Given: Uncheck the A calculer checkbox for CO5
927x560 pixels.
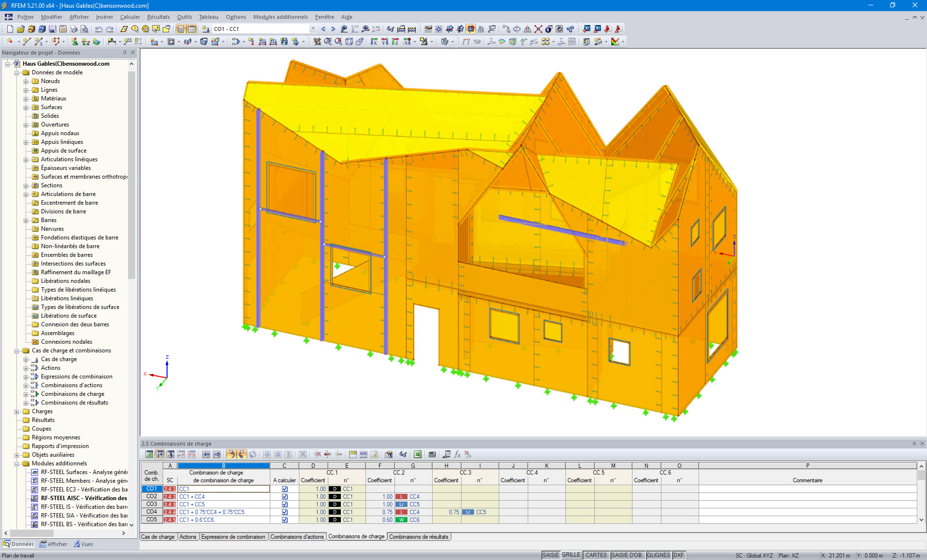Looking at the screenshot, I should pyautogui.click(x=284, y=520).
